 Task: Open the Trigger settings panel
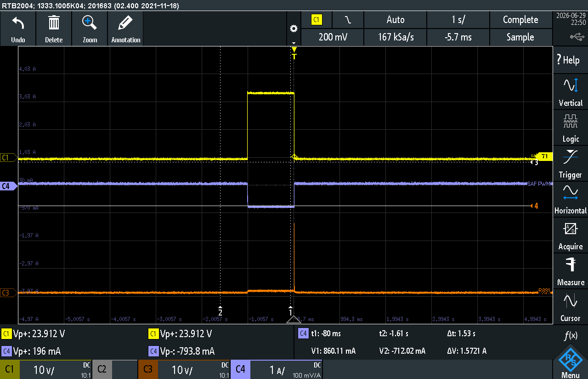pos(571,163)
